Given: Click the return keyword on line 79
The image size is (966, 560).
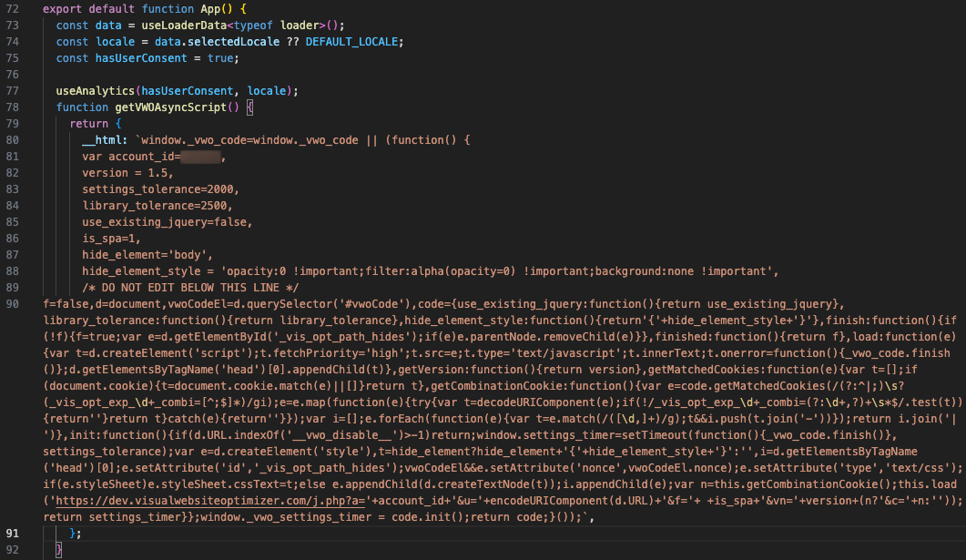Looking at the screenshot, I should (x=88, y=124).
